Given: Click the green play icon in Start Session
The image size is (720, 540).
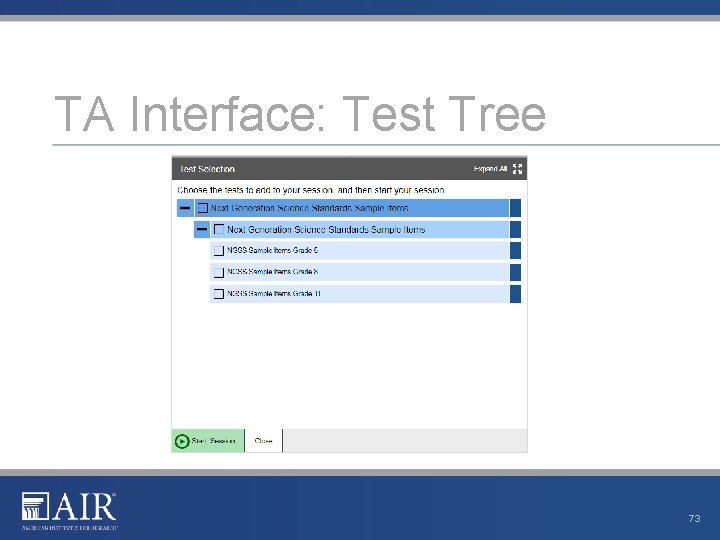Looking at the screenshot, I should pyautogui.click(x=182, y=441).
